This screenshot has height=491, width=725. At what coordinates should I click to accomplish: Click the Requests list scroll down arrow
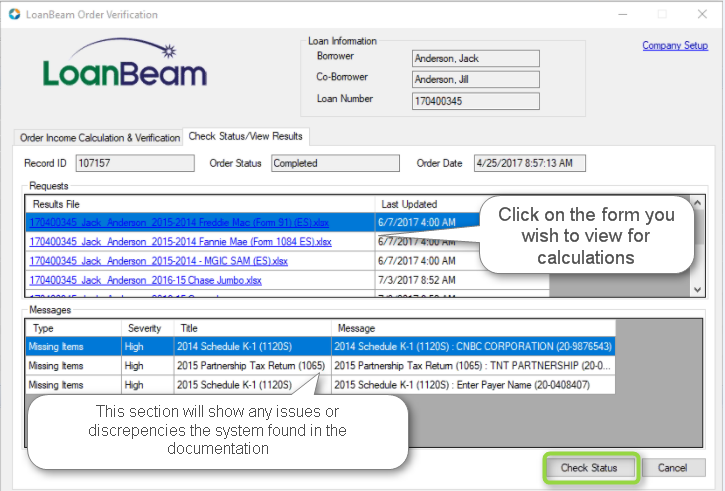697,290
